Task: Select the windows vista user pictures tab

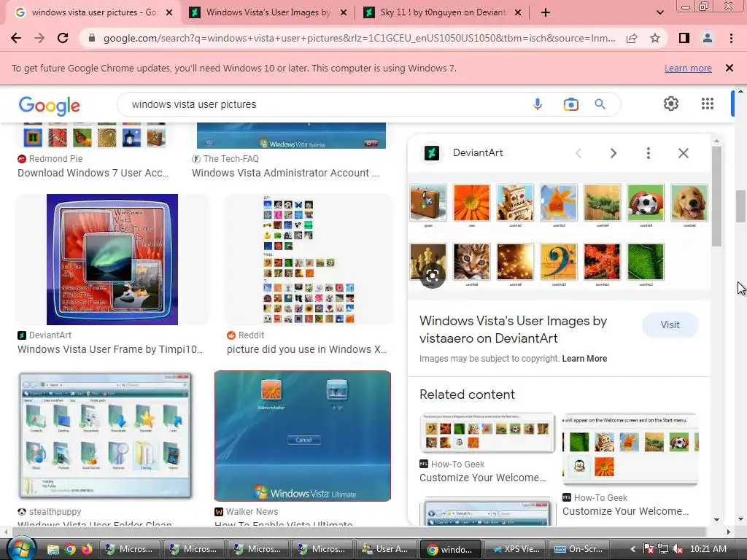Action: (93, 12)
